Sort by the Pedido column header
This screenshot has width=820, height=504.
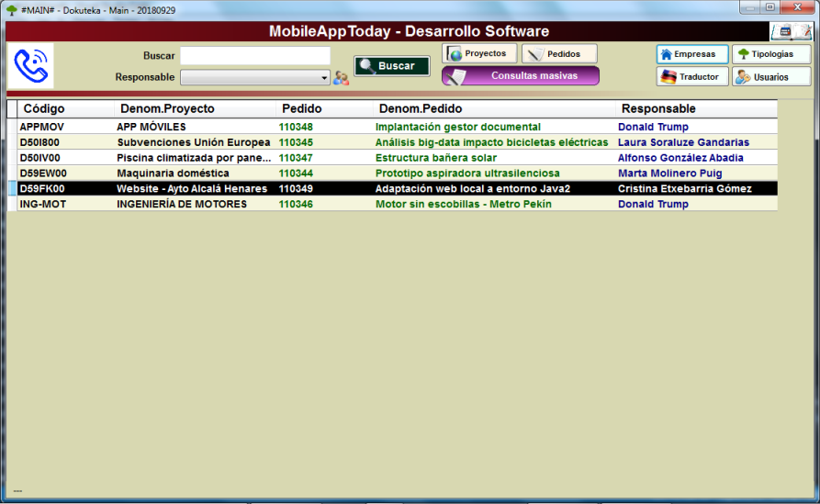point(302,108)
